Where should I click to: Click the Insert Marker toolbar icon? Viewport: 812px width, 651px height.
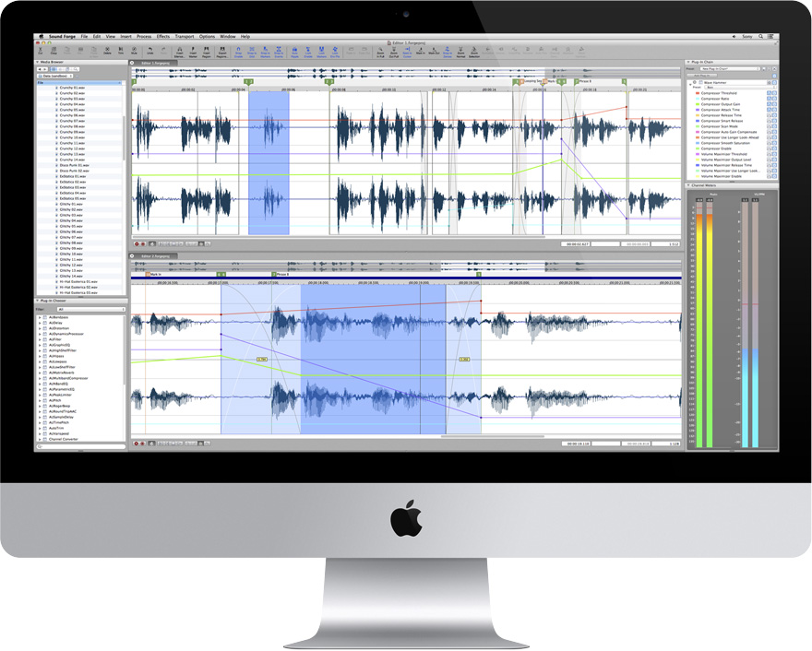(x=193, y=52)
